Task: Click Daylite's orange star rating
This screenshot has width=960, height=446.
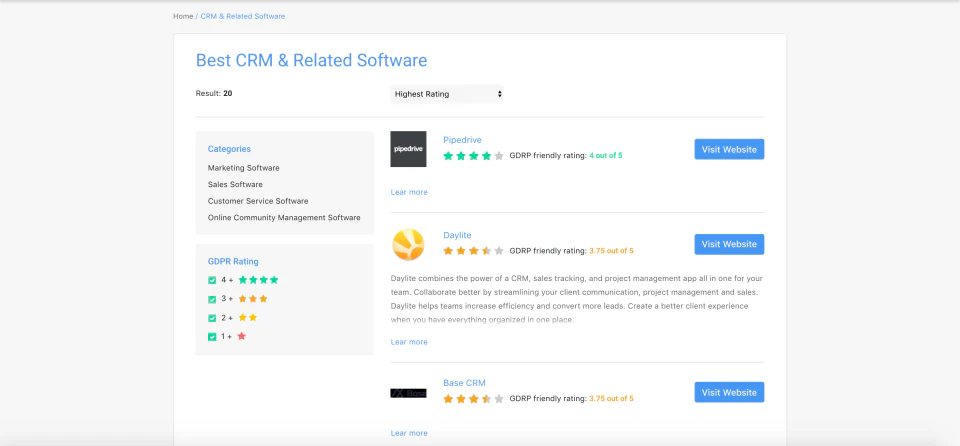Action: click(x=473, y=251)
